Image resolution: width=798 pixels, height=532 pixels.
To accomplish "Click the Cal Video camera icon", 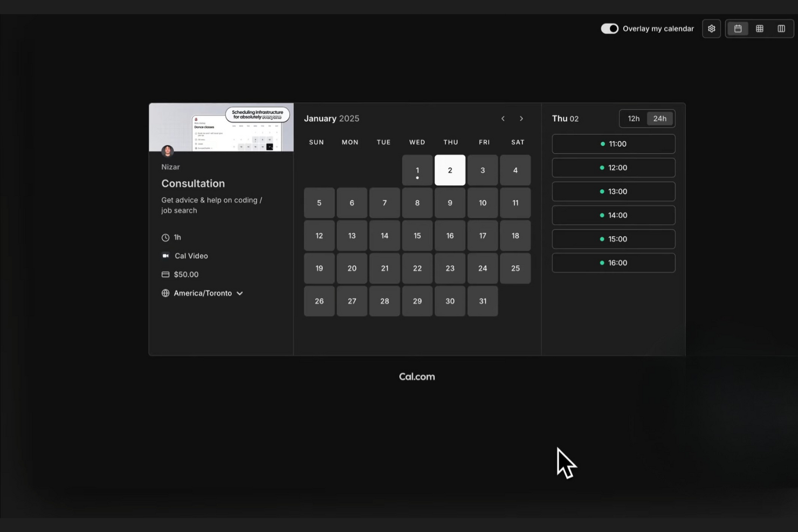I will pyautogui.click(x=166, y=256).
